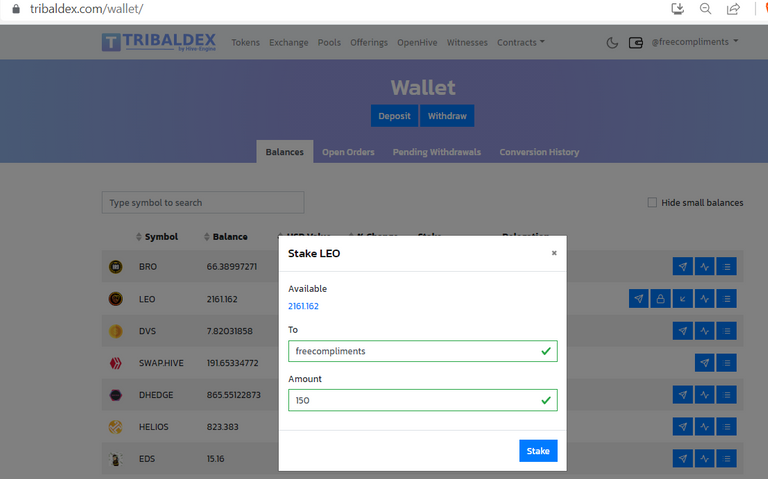Click the browser share icon
768x479 pixels.
pyautogui.click(x=733, y=9)
